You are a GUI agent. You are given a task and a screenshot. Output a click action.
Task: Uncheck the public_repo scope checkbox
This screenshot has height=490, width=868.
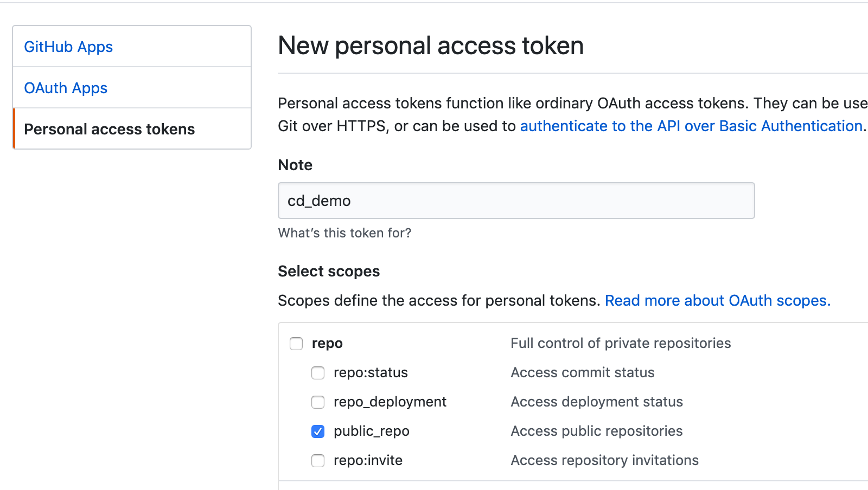point(318,431)
